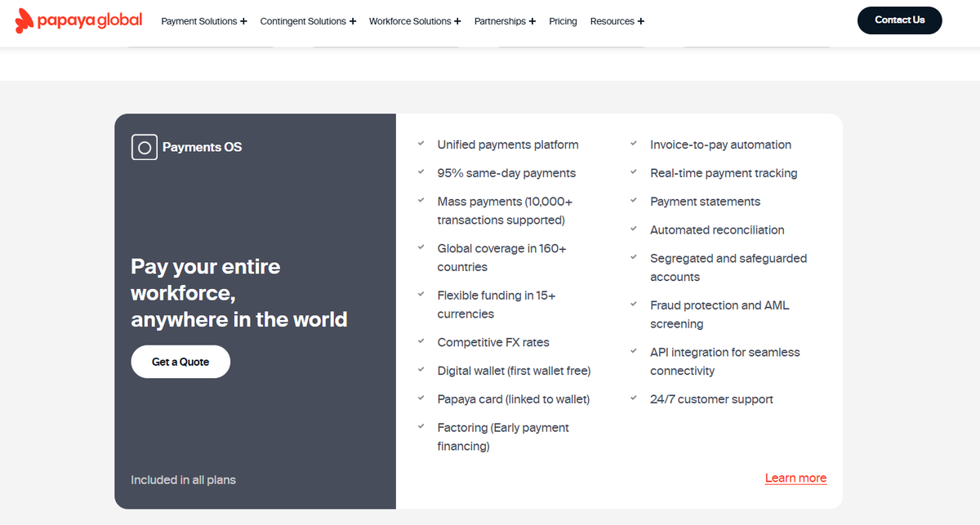The height and width of the screenshot is (525, 980).
Task: Click 'Invoice-to-pay automation' text
Action: click(x=720, y=145)
